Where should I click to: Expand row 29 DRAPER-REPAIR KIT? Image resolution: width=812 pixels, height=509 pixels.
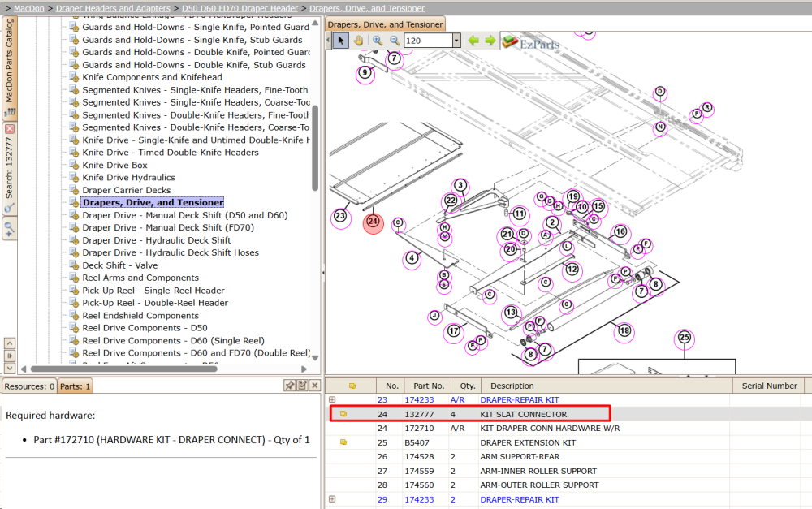pos(332,499)
